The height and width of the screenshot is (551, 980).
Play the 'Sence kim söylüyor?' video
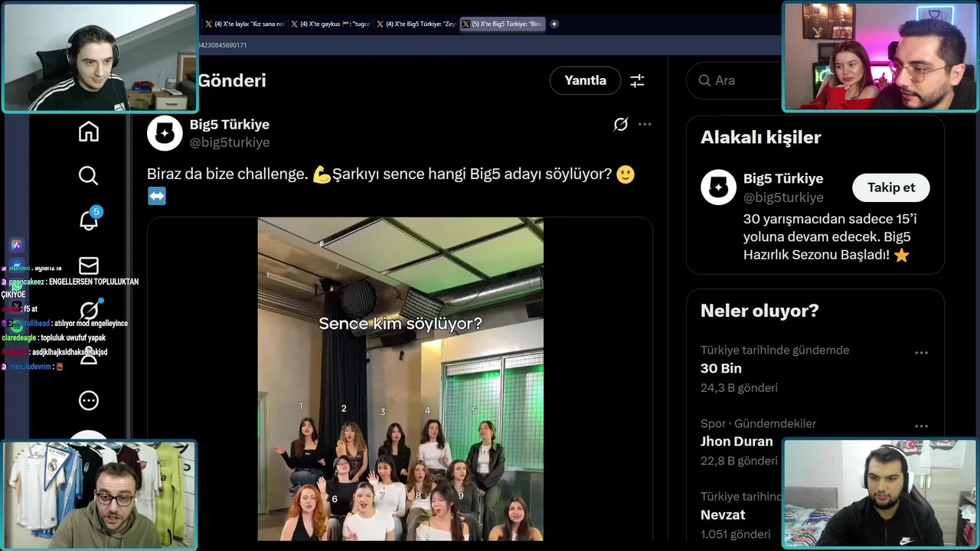(x=400, y=379)
